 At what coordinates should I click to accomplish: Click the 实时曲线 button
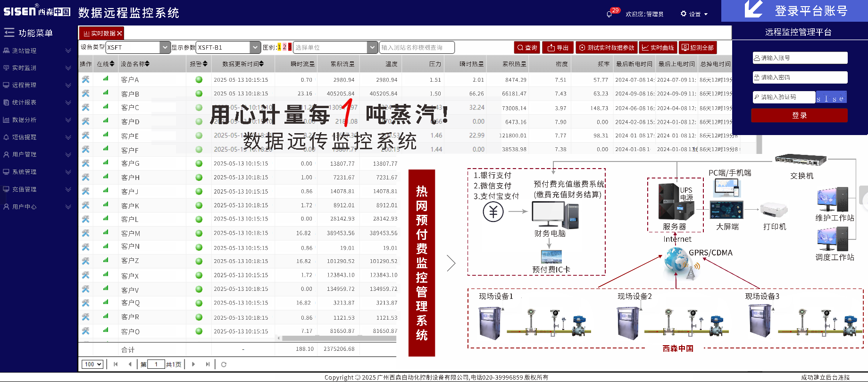click(x=658, y=47)
